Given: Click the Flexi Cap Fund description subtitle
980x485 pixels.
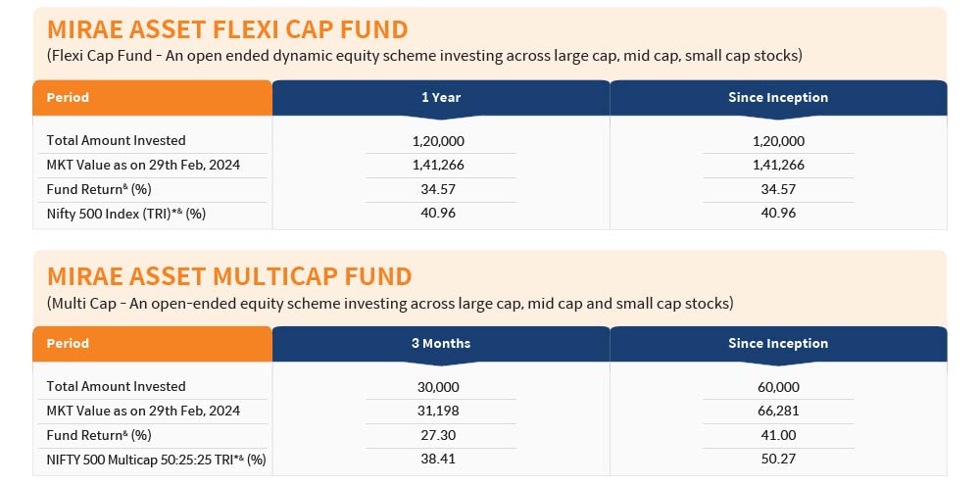Looking at the screenshot, I should (x=424, y=56).
